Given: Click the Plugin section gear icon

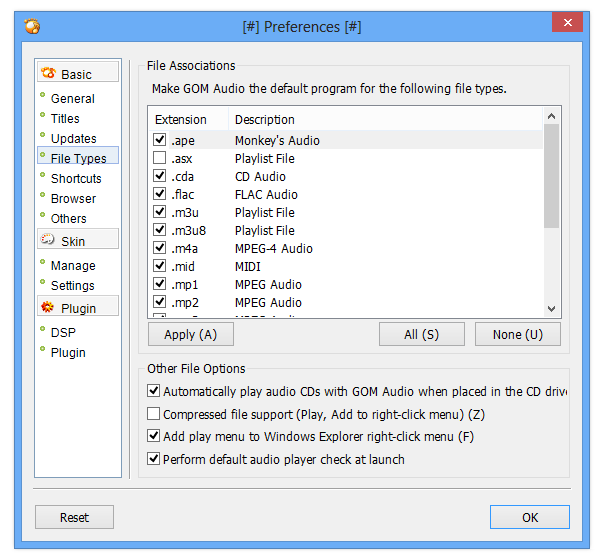Looking at the screenshot, I should coord(48,308).
